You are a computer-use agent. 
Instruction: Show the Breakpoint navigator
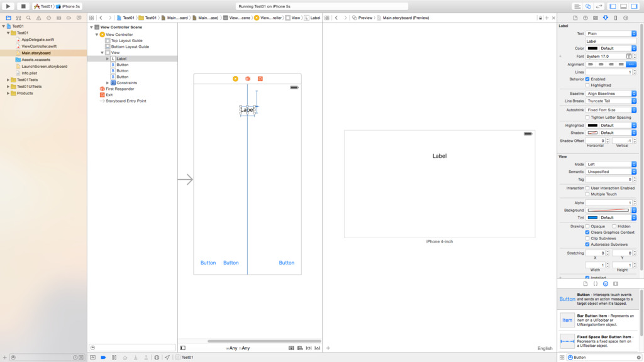[69, 18]
